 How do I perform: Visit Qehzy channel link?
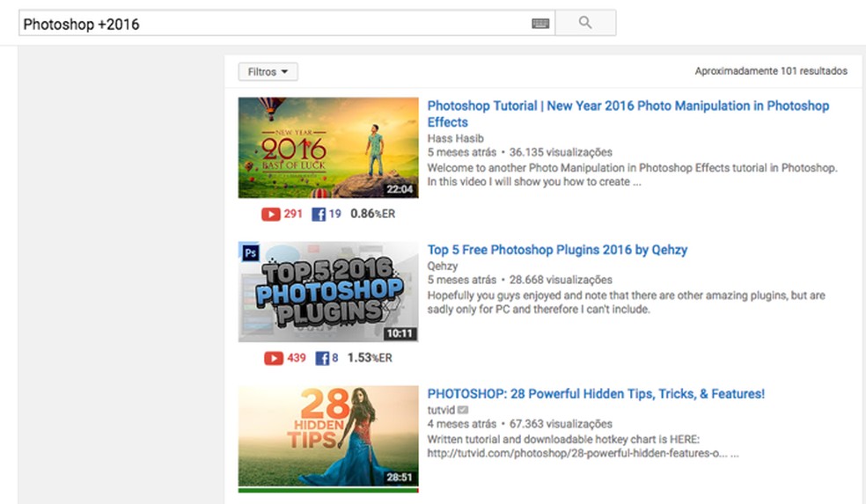pyautogui.click(x=443, y=267)
